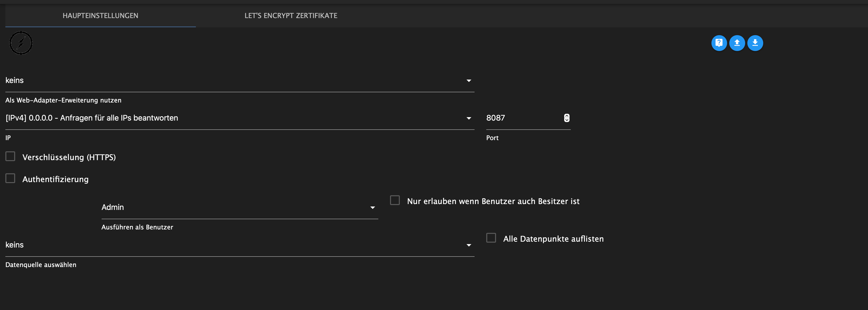Viewport: 868px width, 310px height.
Task: Open the Ausführen als Benutzer Admin dropdown
Action: [372, 208]
